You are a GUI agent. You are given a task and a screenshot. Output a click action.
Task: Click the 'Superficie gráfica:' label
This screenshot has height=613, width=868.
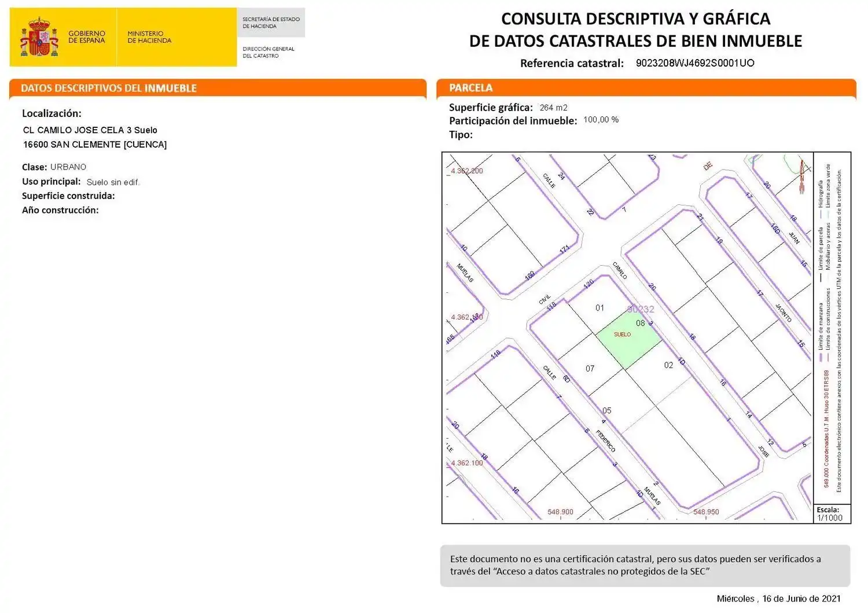491,108
